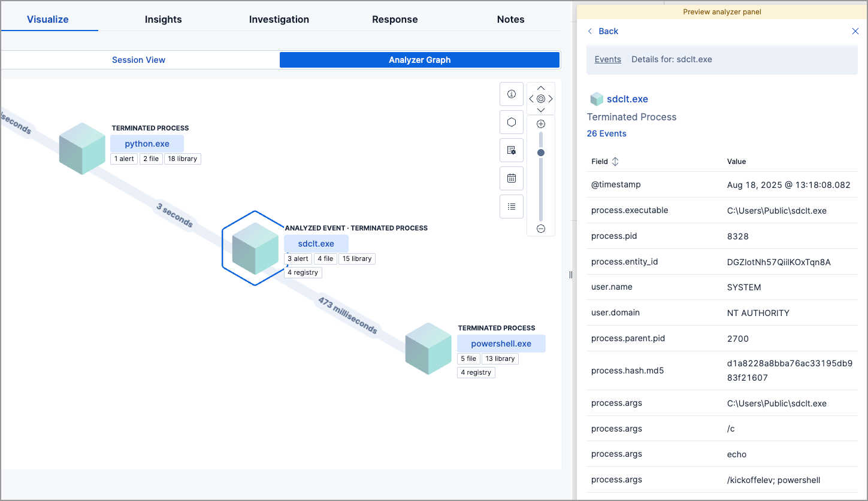
Task: Switch to Session View toggle
Action: [139, 60]
